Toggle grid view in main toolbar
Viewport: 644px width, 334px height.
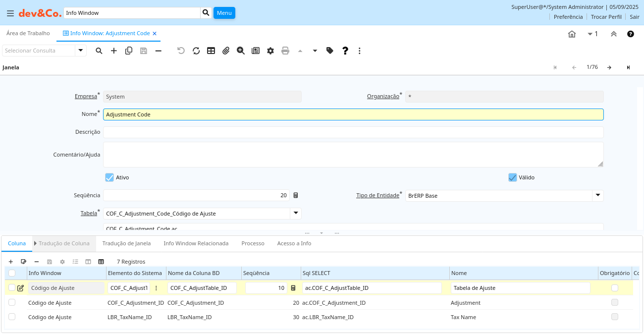[211, 51]
